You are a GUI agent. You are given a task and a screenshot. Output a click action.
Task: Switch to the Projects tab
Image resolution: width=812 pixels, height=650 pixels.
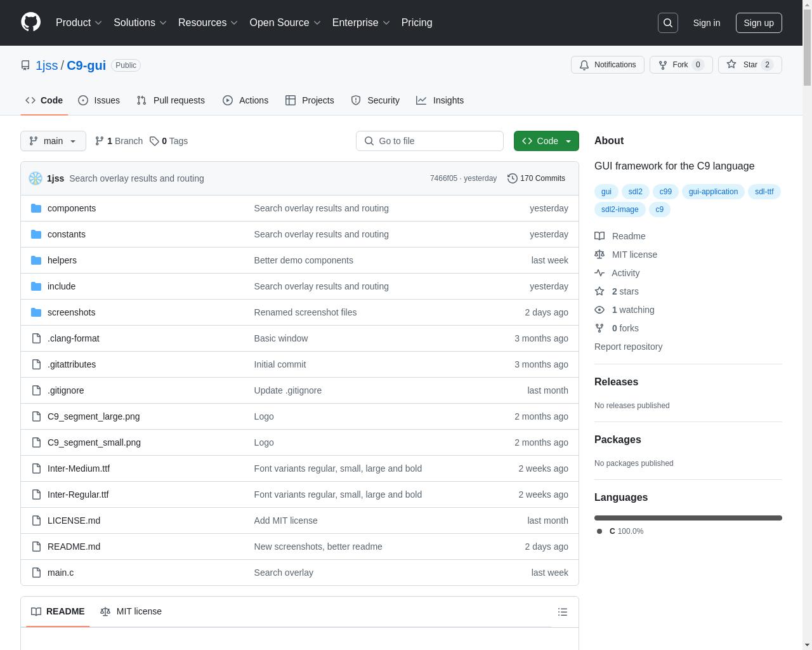[310, 100]
